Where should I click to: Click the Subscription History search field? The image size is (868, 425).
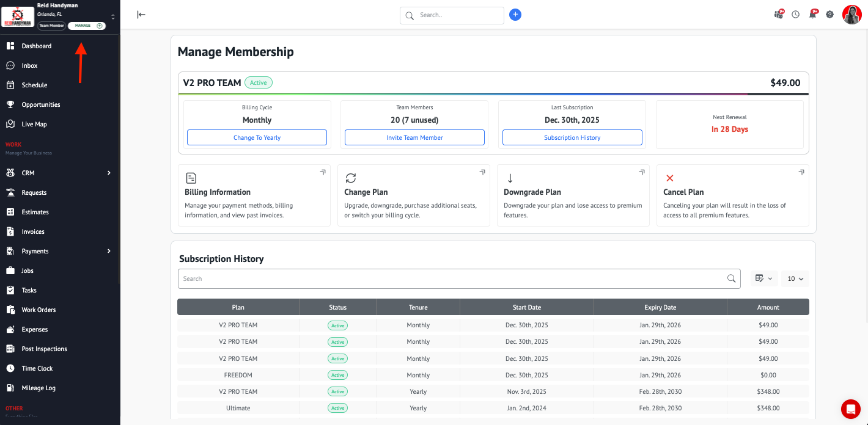coord(452,278)
